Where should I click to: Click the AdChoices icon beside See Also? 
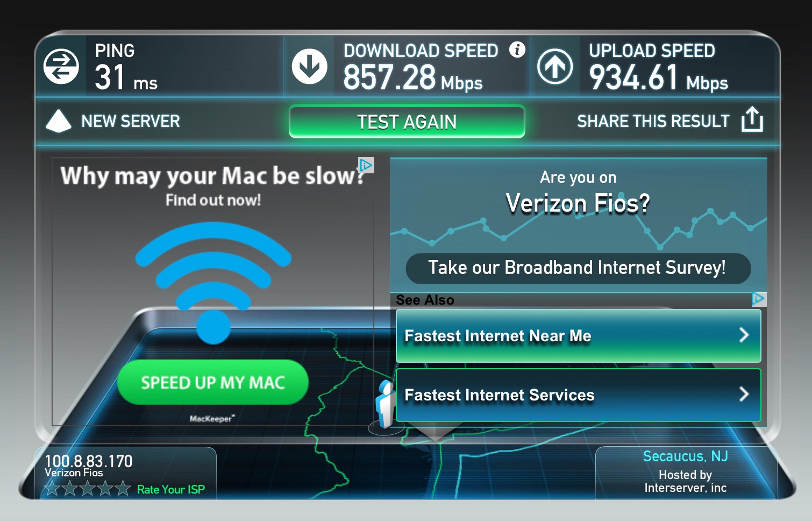[x=758, y=299]
